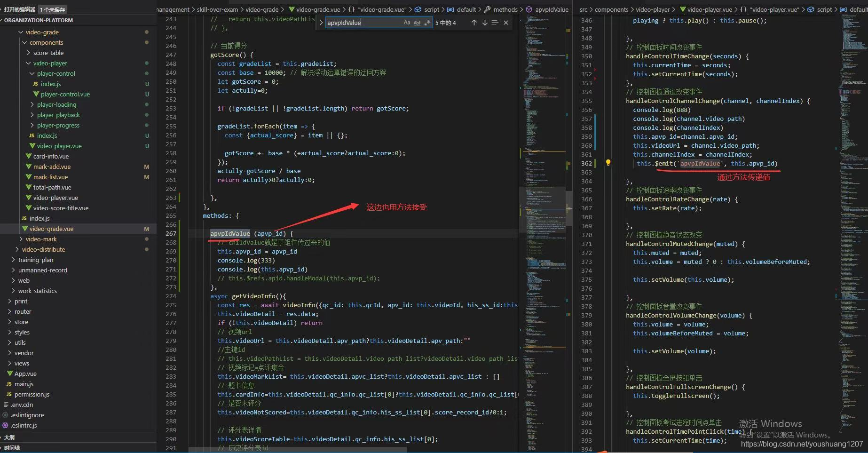Expand the work-statistics folder
This screenshot has width=868, height=453.
coord(13,291)
